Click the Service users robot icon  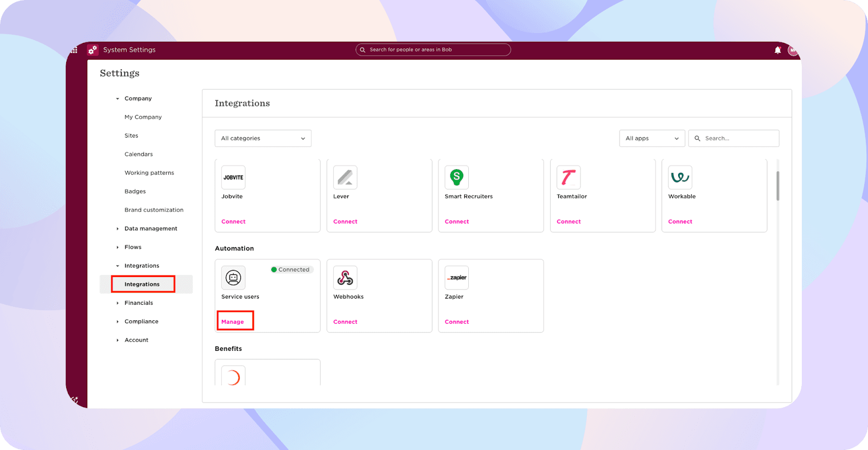point(233,278)
